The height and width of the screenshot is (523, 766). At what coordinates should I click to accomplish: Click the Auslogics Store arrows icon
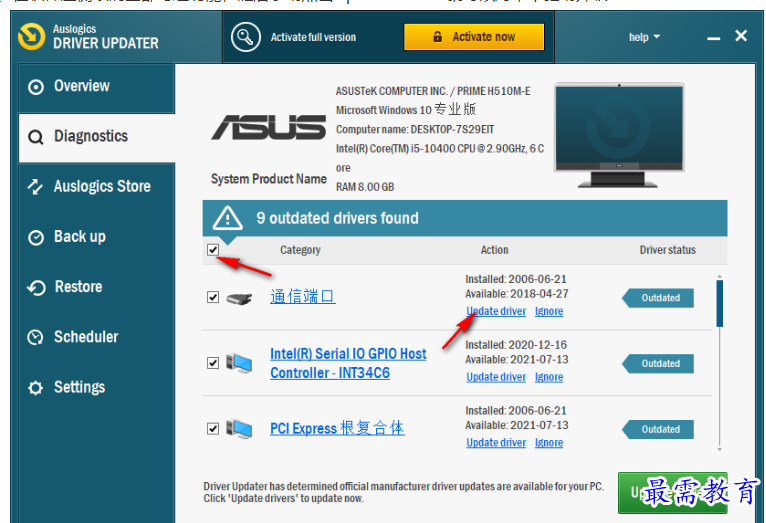pyautogui.click(x=35, y=187)
